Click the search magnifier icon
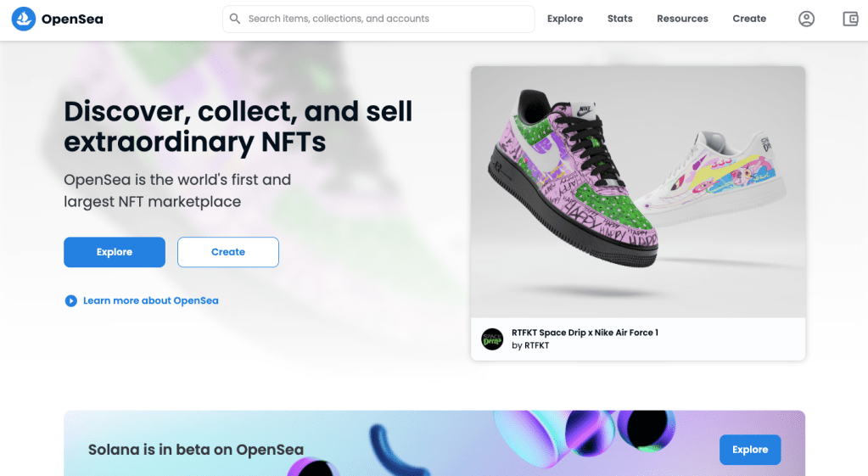The width and height of the screenshot is (868, 476). [x=235, y=19]
